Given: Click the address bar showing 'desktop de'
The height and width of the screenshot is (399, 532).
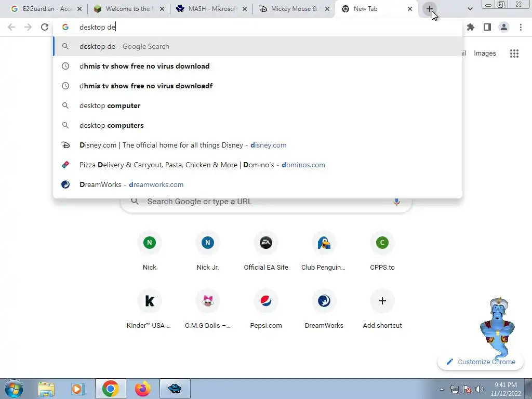Looking at the screenshot, I should (258, 27).
